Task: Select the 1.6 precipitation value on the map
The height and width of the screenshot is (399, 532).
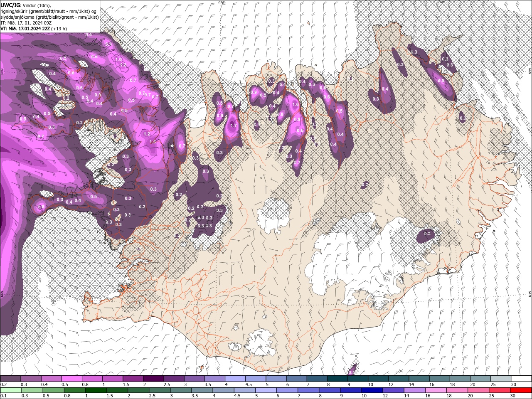Action: click(x=296, y=105)
